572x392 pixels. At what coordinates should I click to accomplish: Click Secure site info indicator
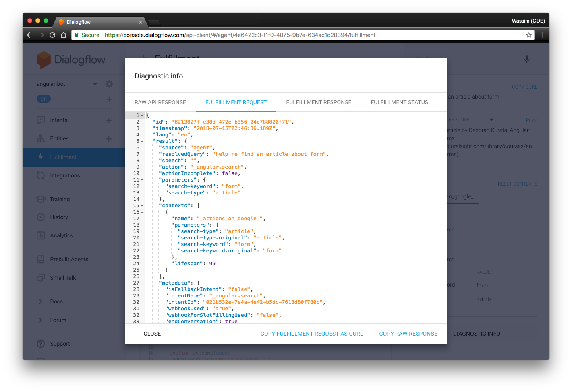(x=87, y=35)
